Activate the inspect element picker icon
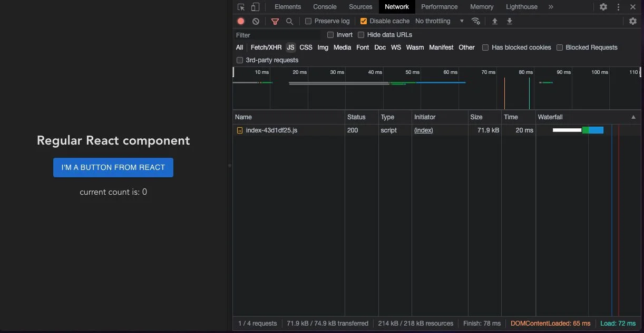Viewport: 644px width, 333px height. [241, 7]
